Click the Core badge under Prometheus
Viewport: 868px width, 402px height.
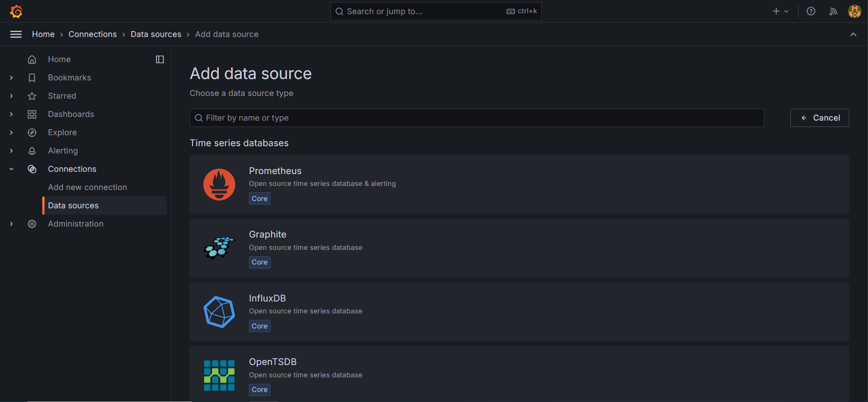coord(259,199)
